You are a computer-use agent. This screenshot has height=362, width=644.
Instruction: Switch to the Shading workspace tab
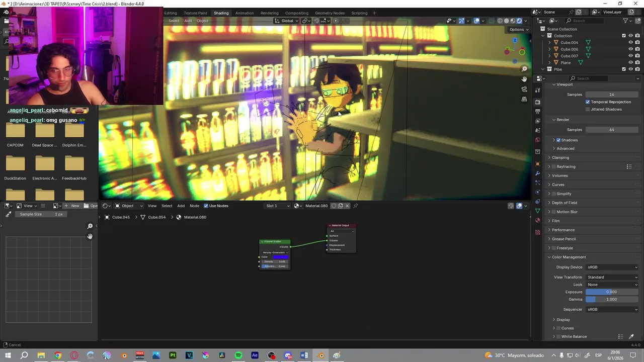tap(221, 13)
